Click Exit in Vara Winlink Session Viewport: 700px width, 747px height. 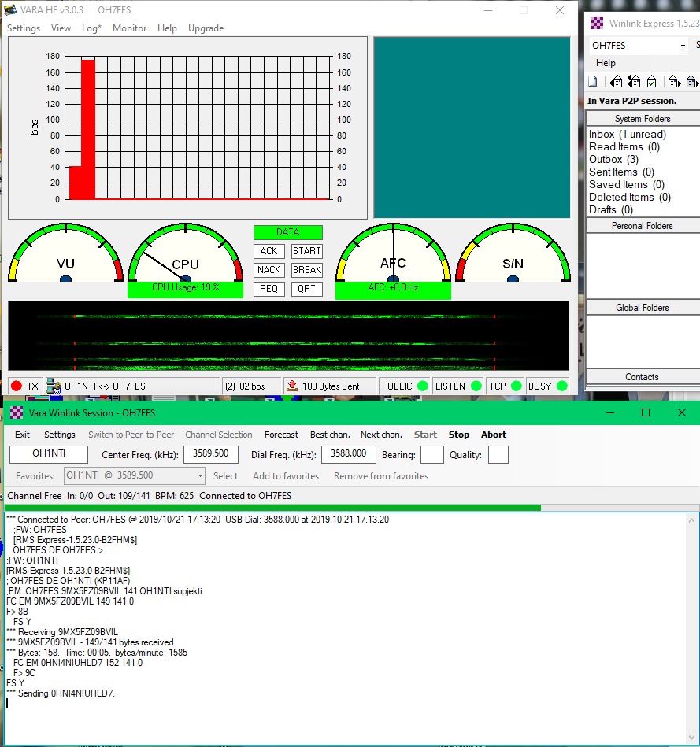pos(22,435)
